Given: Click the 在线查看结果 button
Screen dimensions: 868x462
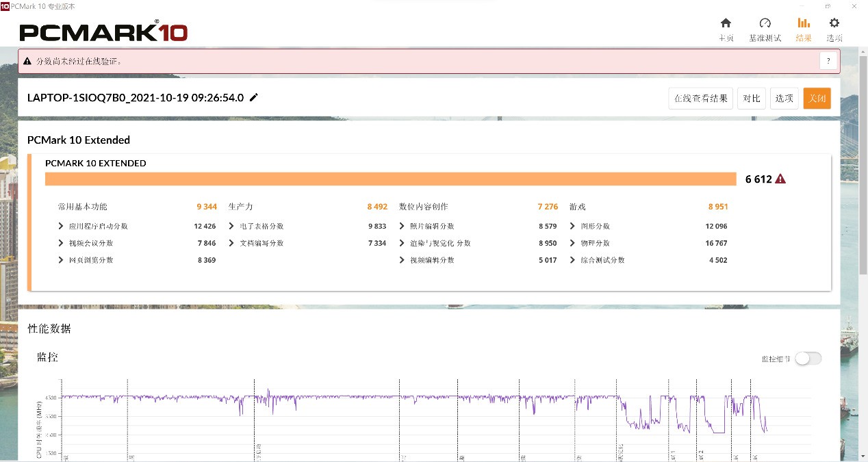Looking at the screenshot, I should click(700, 99).
